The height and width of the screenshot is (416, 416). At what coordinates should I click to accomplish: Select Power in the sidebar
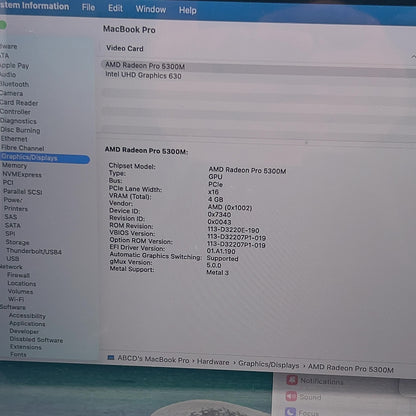pyautogui.click(x=13, y=200)
